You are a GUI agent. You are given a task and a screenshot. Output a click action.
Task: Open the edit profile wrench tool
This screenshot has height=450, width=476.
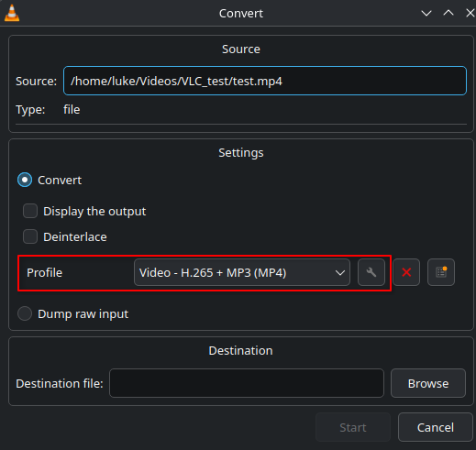tap(371, 272)
